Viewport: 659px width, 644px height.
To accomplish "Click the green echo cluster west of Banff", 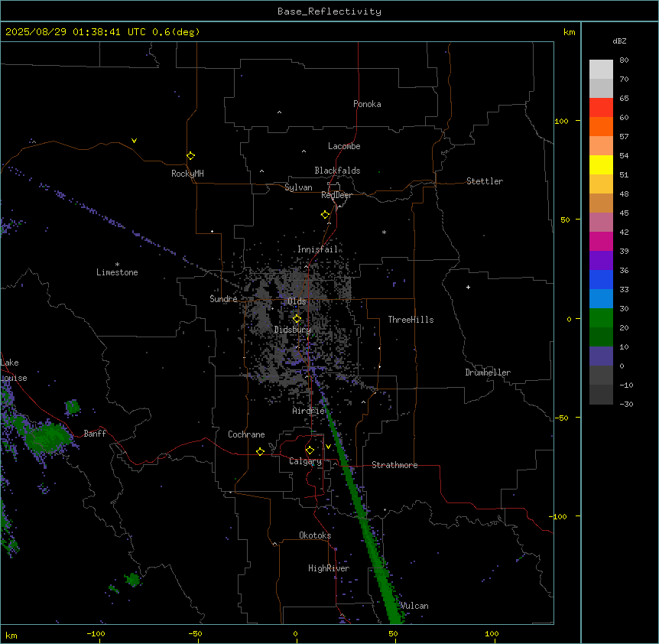I will [48, 437].
